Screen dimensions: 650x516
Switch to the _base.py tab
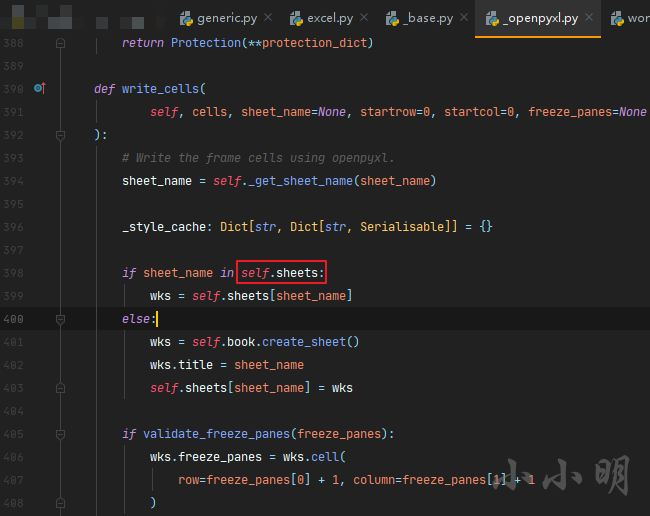430,18
